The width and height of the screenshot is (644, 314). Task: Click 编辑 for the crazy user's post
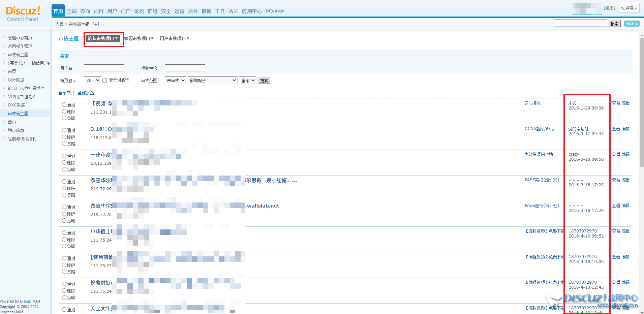625,154
